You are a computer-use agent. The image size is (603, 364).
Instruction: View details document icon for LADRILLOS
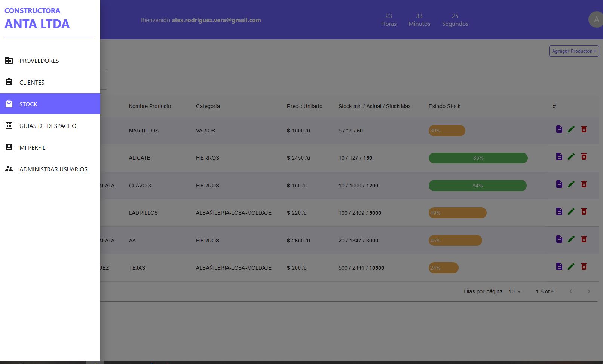click(559, 211)
